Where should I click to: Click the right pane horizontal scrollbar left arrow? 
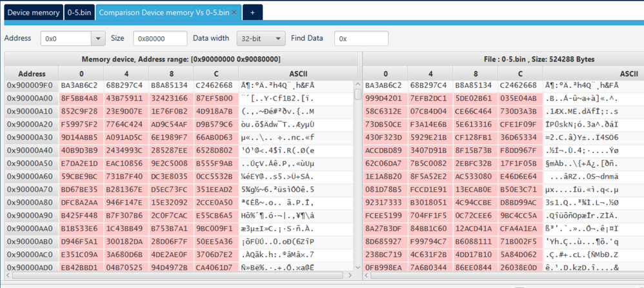click(x=367, y=275)
